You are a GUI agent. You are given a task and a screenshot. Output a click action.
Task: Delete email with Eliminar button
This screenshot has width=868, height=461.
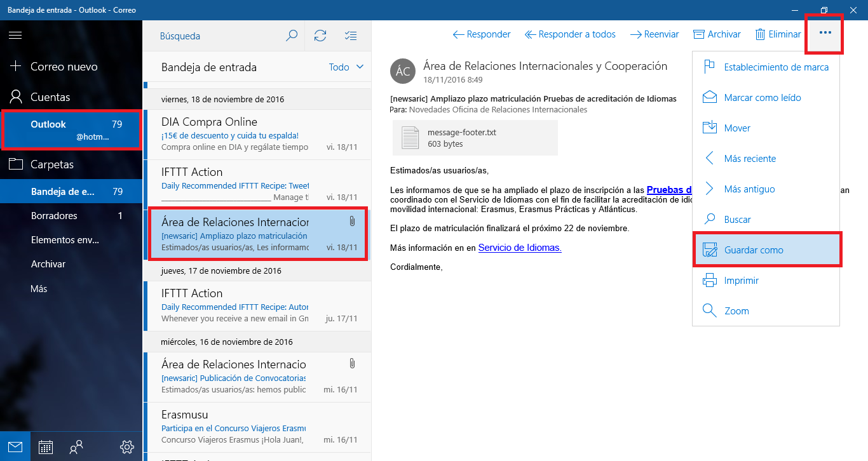(x=778, y=34)
